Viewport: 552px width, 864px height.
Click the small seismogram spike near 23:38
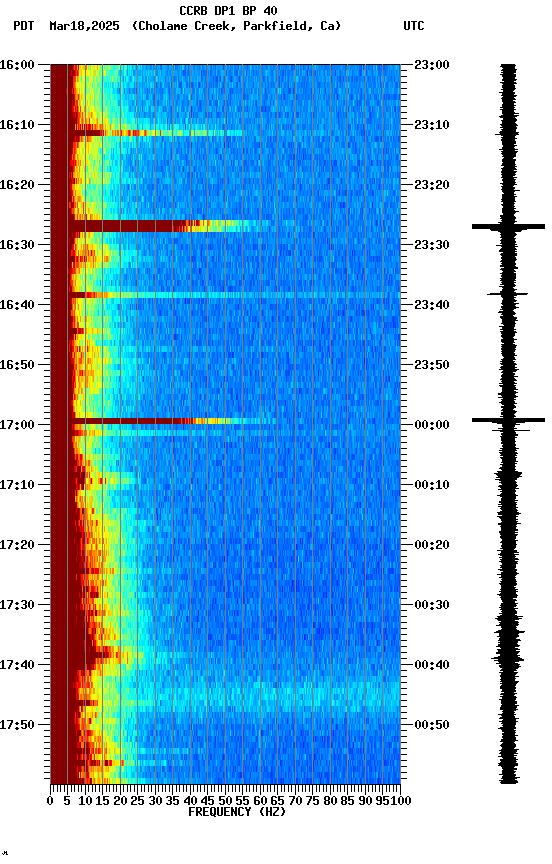(x=507, y=294)
